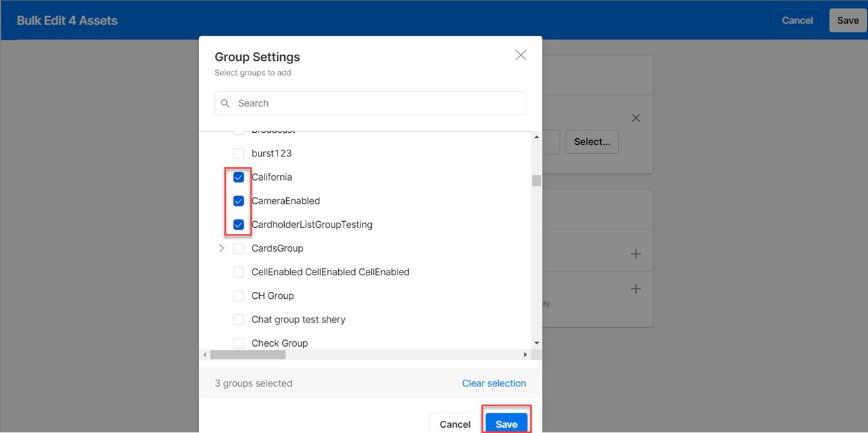The height and width of the screenshot is (433, 868).
Task: Click the vertical scrollbar up arrow
Action: tap(537, 138)
